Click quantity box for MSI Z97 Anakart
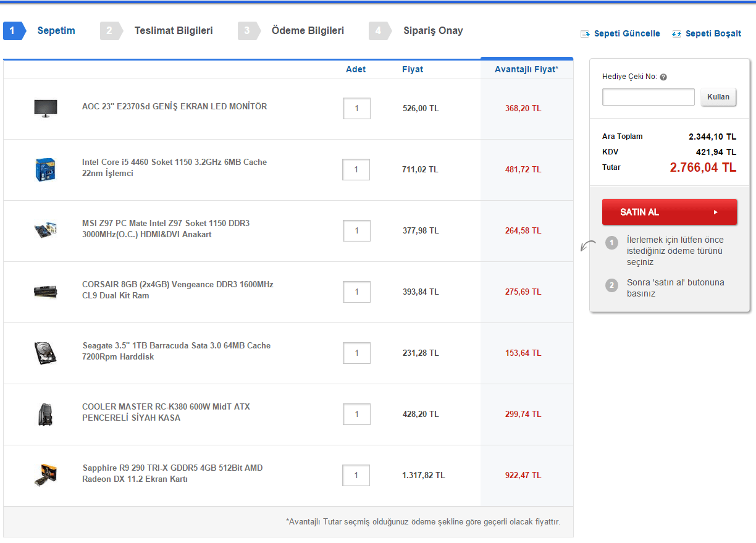Image resolution: width=756 pixels, height=543 pixels. coord(356,230)
